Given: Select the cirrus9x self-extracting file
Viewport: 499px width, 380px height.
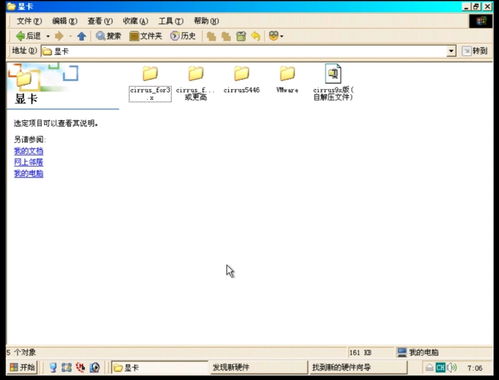Looking at the screenshot, I should click(x=333, y=82).
